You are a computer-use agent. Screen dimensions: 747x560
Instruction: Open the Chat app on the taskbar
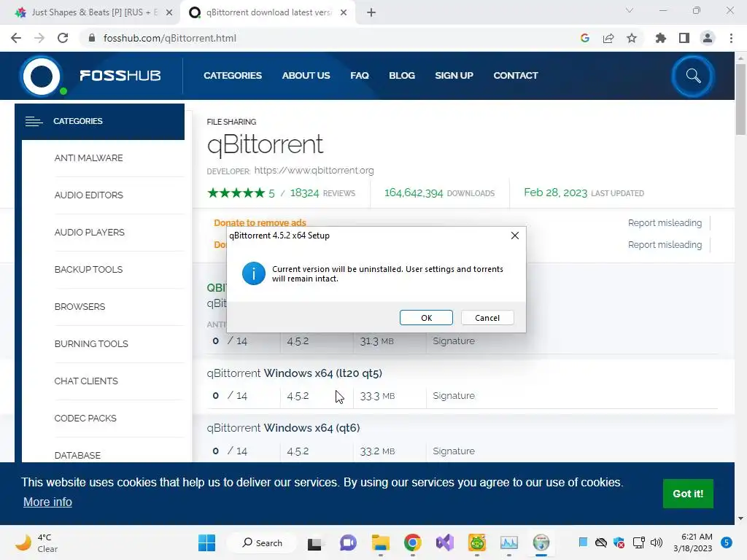tap(348, 542)
